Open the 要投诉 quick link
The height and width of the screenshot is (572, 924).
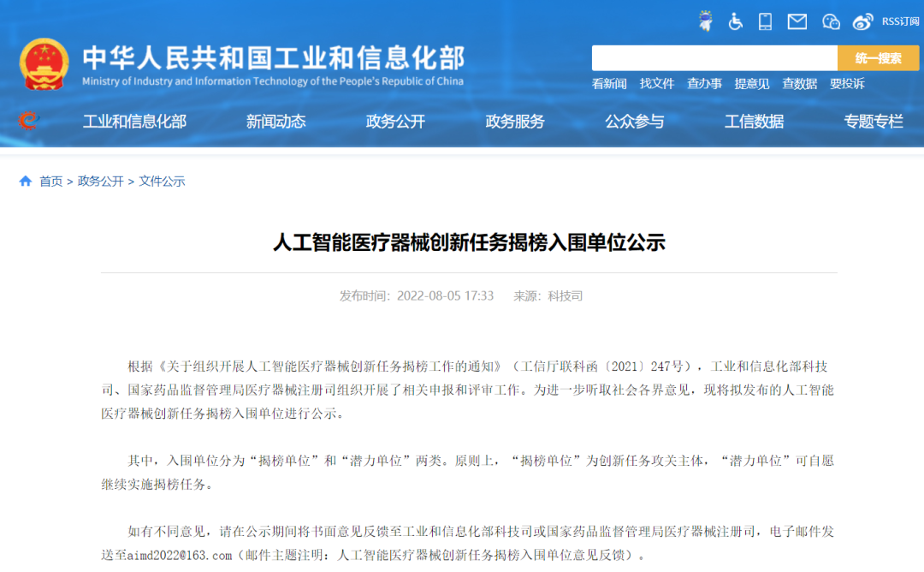point(847,84)
